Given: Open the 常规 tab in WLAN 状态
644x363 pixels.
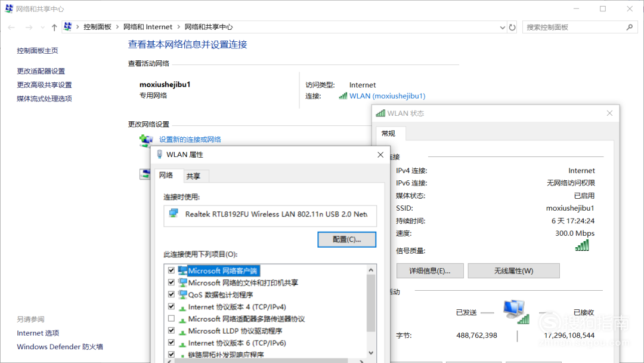Looking at the screenshot, I should coord(388,134).
